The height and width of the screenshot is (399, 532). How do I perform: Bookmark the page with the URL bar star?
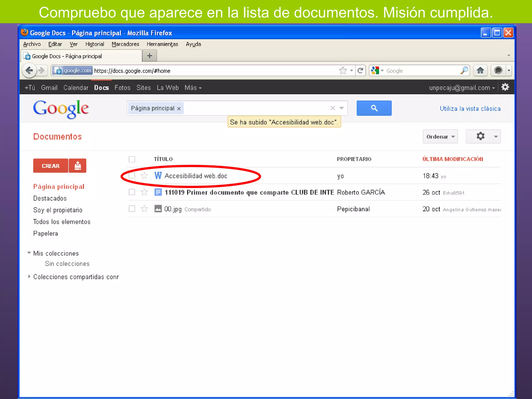343,70
